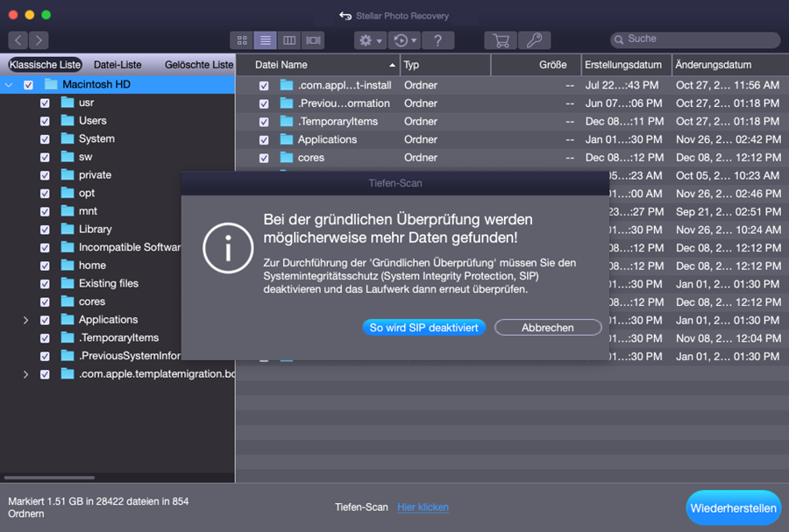Uncheck the cores row in file list

click(264, 159)
